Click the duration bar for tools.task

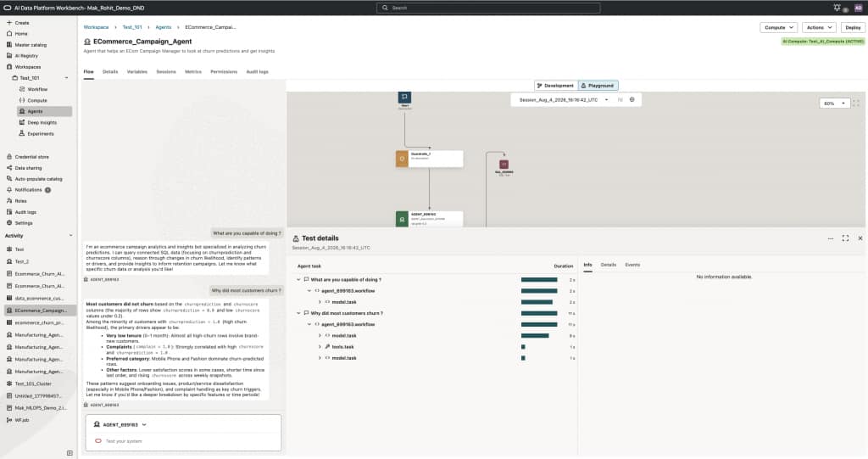point(523,347)
